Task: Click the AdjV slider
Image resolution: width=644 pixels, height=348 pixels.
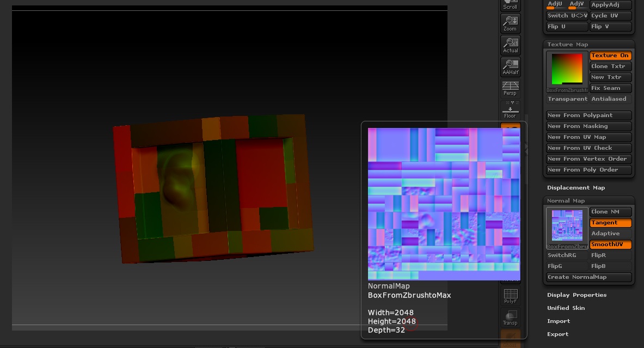Action: coord(577,4)
